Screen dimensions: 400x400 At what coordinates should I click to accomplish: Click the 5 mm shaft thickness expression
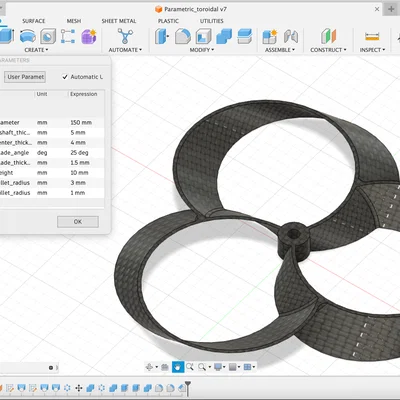pos(78,132)
